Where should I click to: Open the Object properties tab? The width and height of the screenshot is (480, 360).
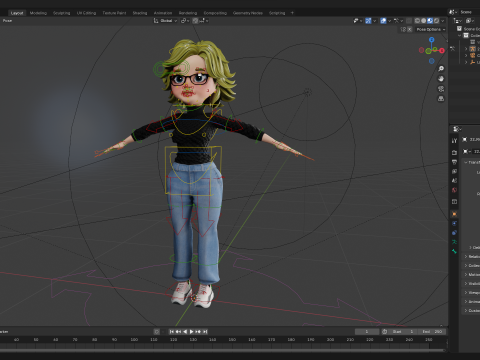pos(454,214)
